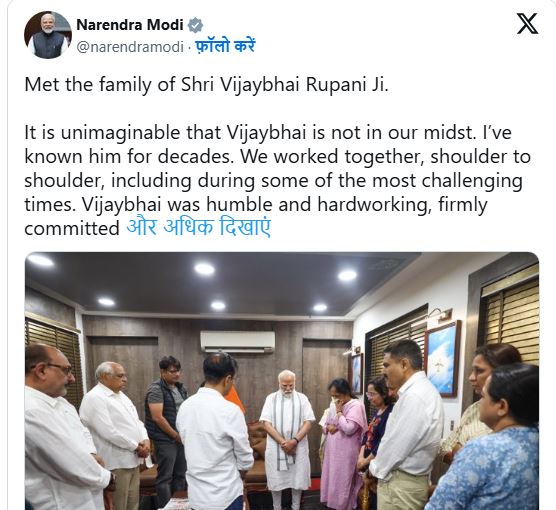The height and width of the screenshot is (510, 556).
Task: Open Narendra Modi's profile avatar
Action: click(48, 35)
